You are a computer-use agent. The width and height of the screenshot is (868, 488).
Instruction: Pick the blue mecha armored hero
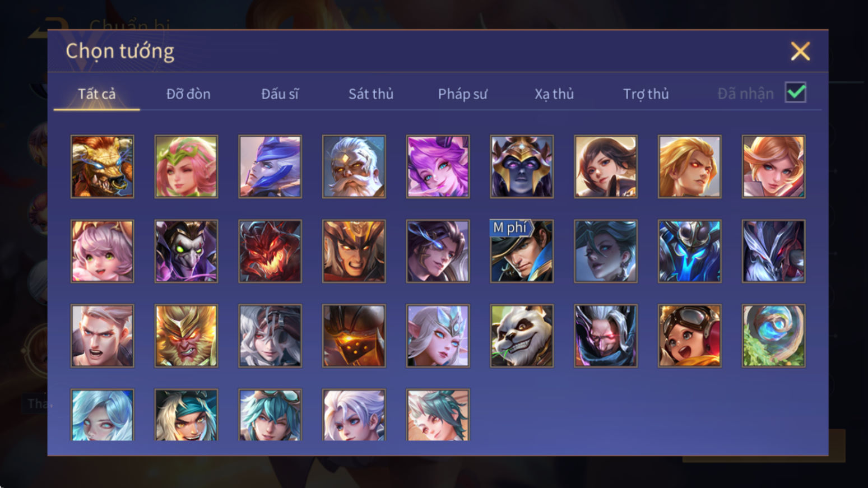pyautogui.click(x=689, y=251)
